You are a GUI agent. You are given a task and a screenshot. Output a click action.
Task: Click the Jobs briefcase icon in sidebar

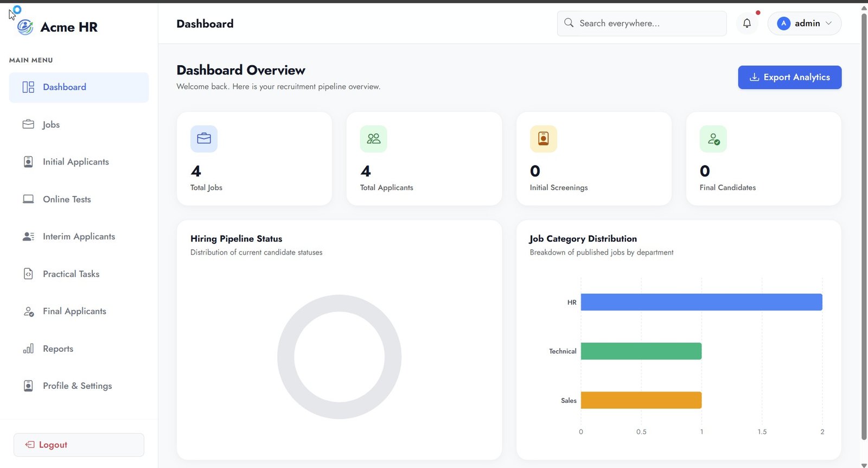(x=28, y=124)
